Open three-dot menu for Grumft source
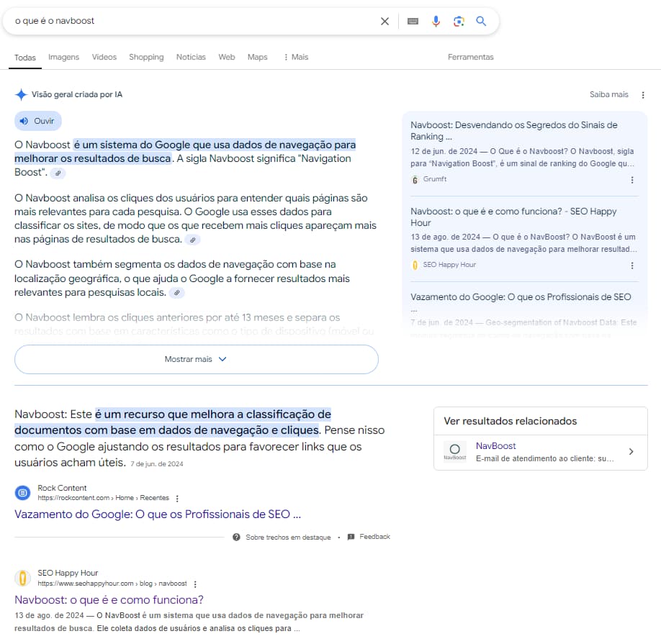This screenshot has height=644, width=661. click(632, 180)
